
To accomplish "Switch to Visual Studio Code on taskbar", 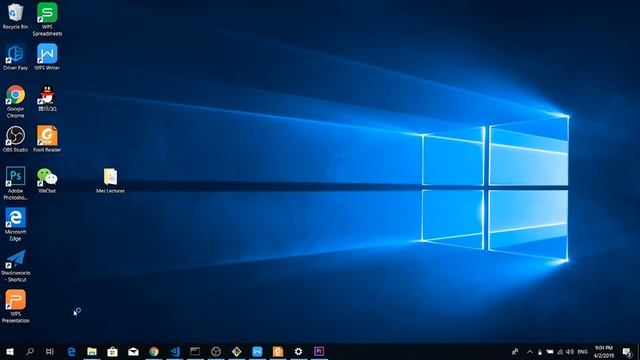I will [175, 351].
